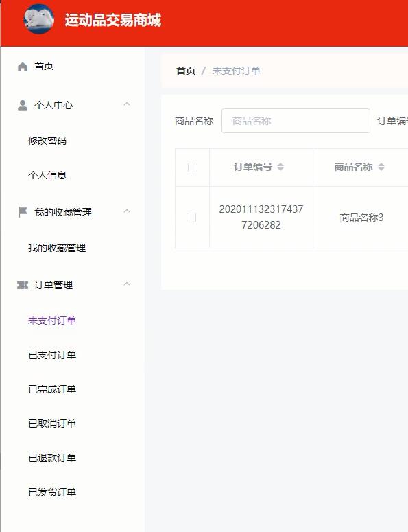Screen dimensions: 408x532
Task: Open the 我的收藏管理 submenu item
Action: [57, 248]
